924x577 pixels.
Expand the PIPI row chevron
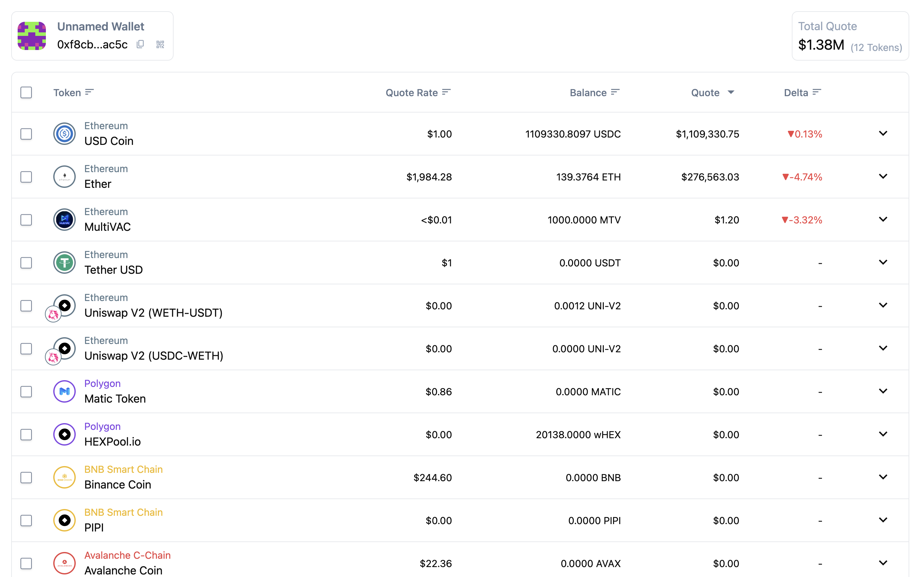point(883,520)
